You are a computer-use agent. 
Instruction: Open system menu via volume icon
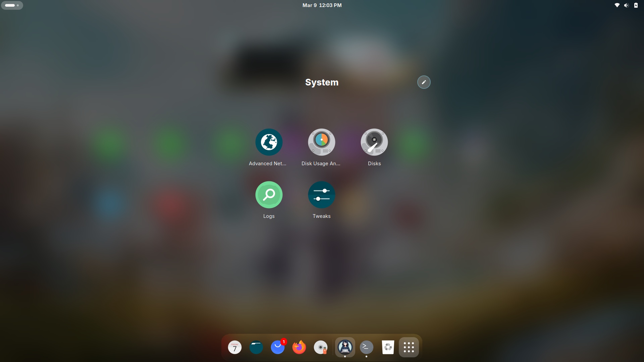[626, 5]
